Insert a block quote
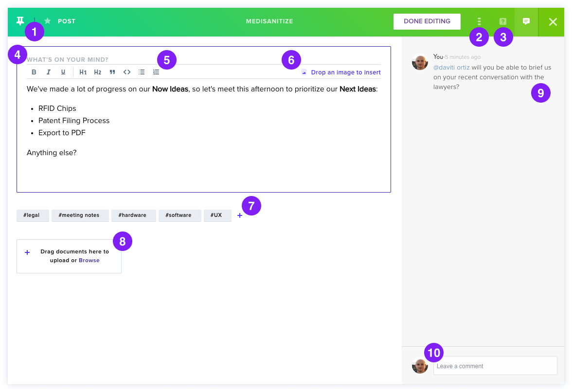572x392 pixels. coord(112,72)
